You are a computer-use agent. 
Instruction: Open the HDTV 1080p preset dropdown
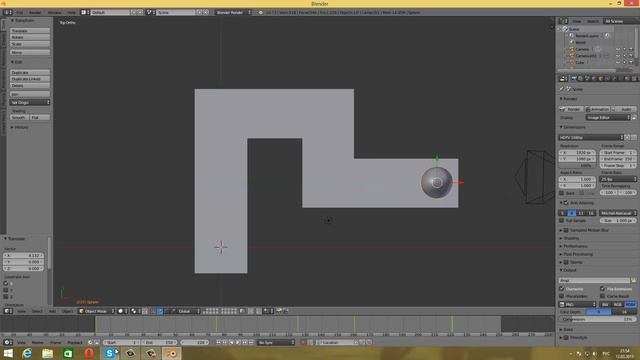[591, 138]
